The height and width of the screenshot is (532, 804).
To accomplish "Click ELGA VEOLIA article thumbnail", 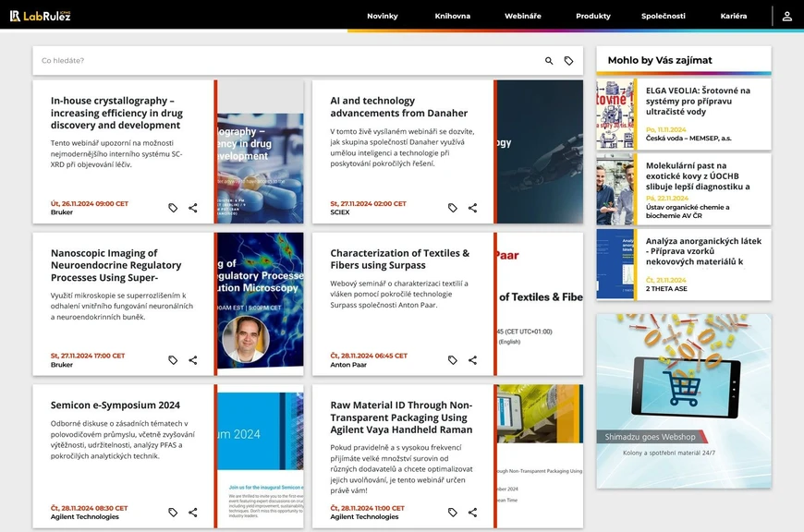I will pyautogui.click(x=615, y=114).
